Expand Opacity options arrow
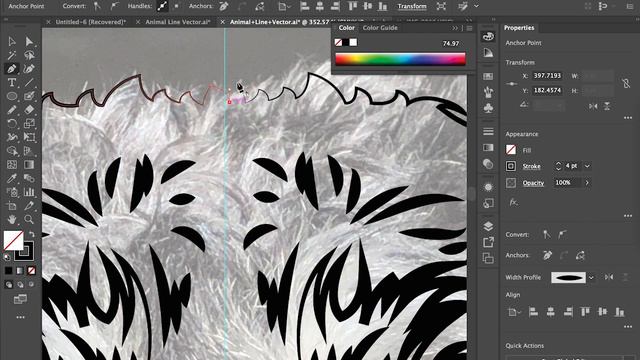The height and width of the screenshot is (360, 640). coord(587,182)
